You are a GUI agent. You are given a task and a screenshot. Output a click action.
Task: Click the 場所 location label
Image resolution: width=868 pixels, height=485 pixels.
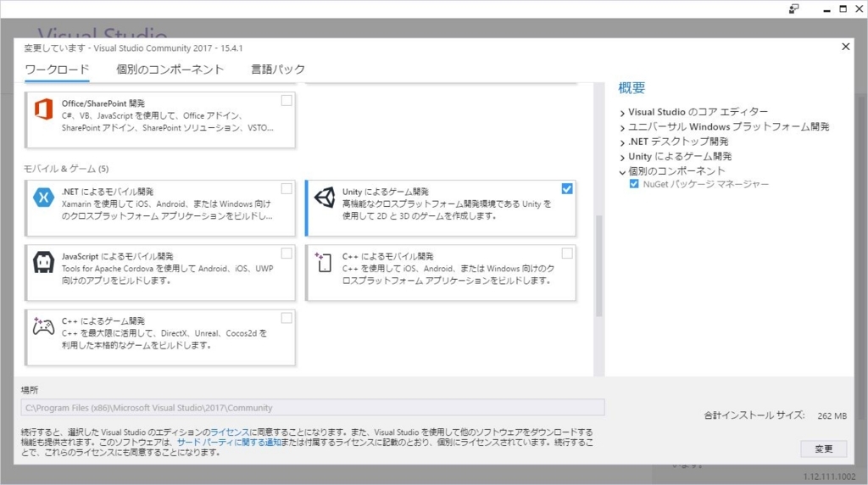[x=30, y=390]
